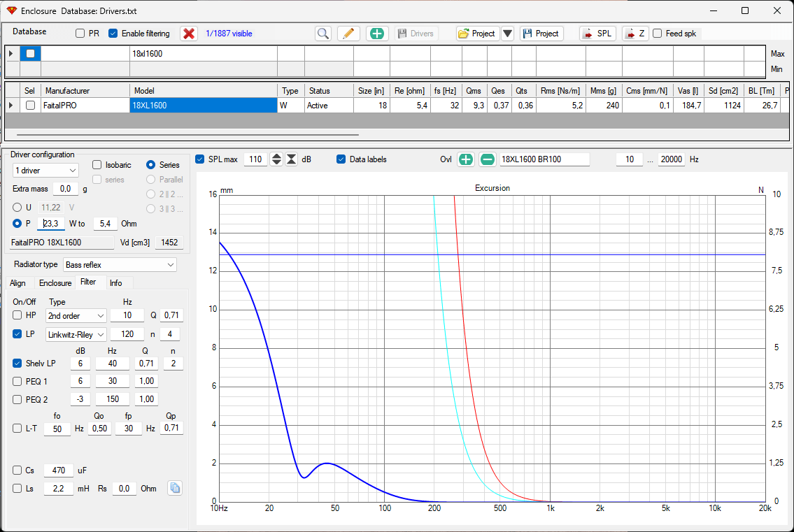Enable the Ls inductor checkbox

tap(17, 489)
